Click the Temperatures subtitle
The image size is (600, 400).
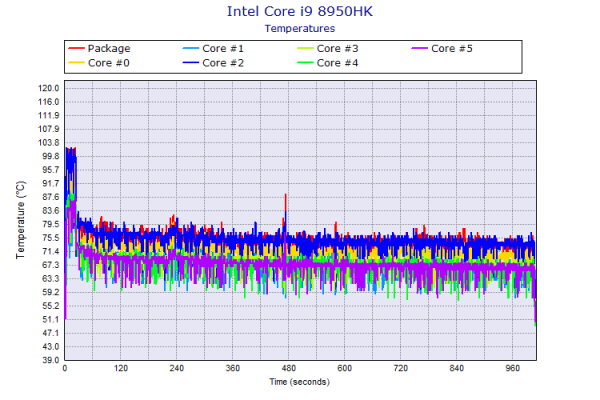pos(300,28)
